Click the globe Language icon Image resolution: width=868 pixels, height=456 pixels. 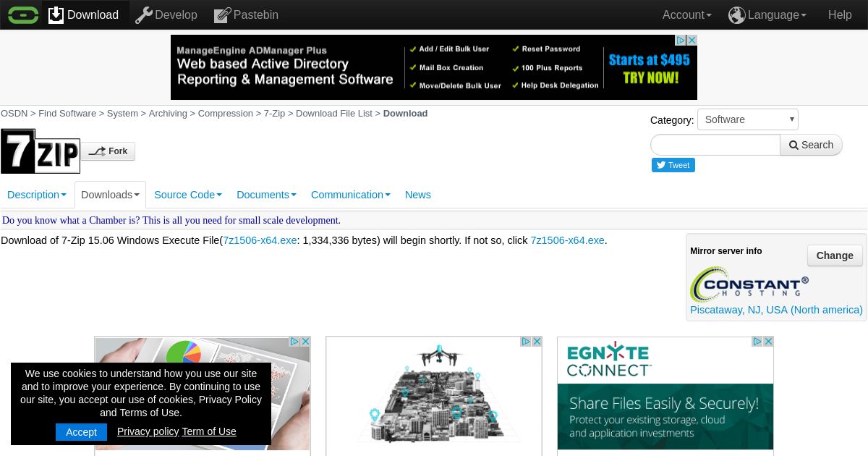[x=737, y=14]
